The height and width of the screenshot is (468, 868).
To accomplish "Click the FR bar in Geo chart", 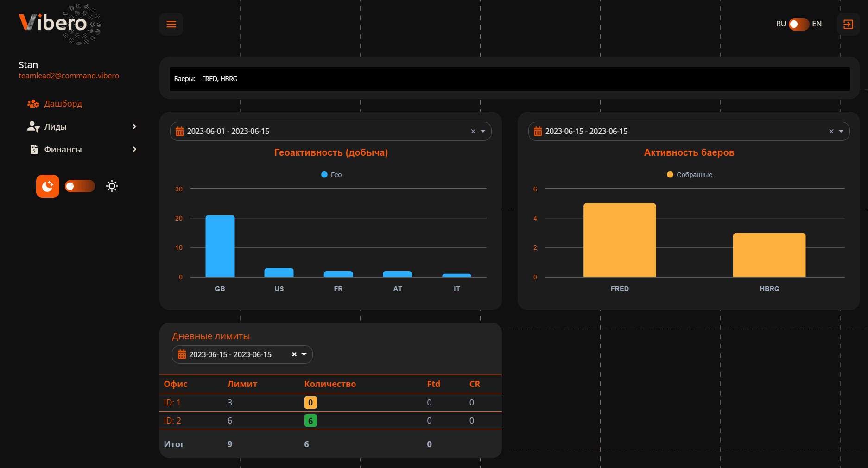I will point(338,274).
